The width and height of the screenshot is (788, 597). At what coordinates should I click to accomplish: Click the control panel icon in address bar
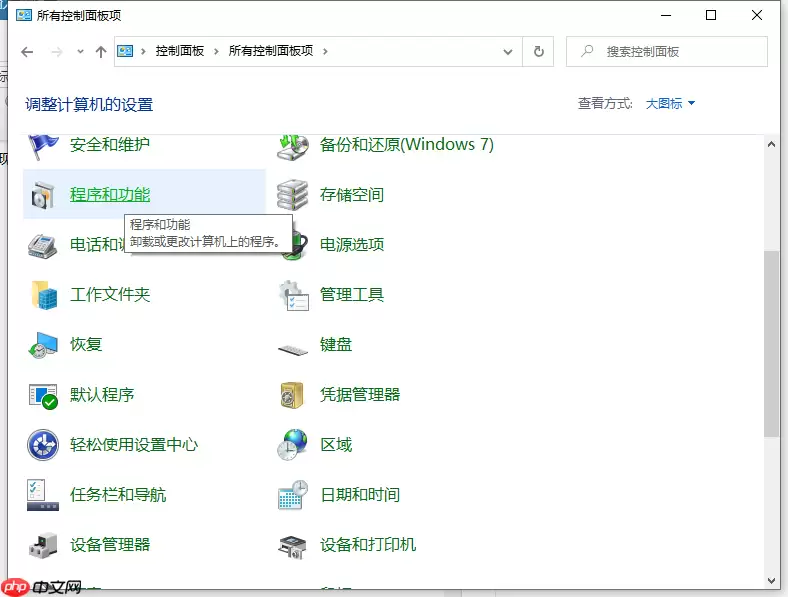[125, 51]
